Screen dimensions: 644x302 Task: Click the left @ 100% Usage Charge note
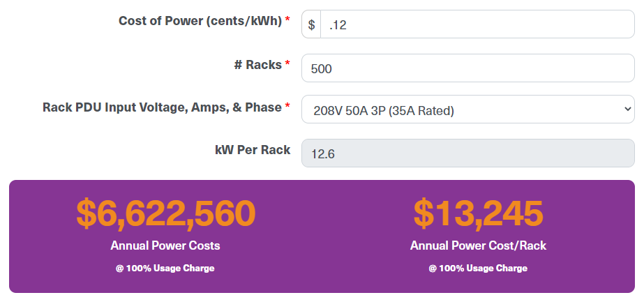pos(165,269)
